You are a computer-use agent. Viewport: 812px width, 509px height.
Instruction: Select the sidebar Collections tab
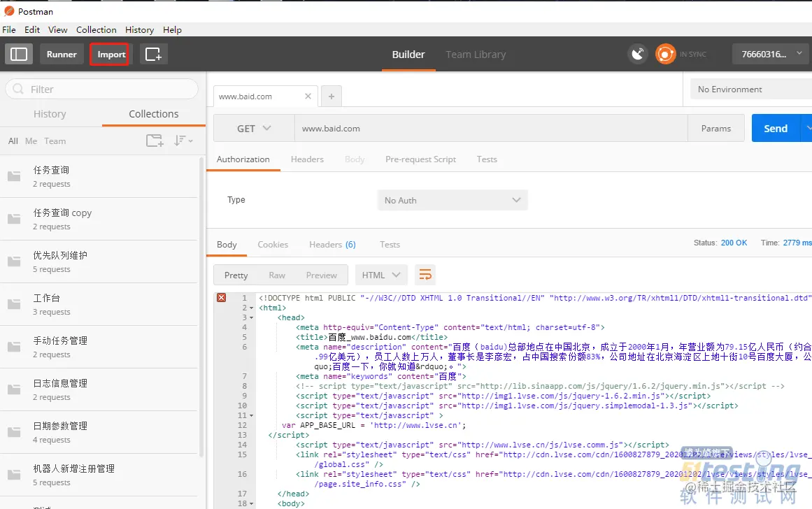(154, 114)
